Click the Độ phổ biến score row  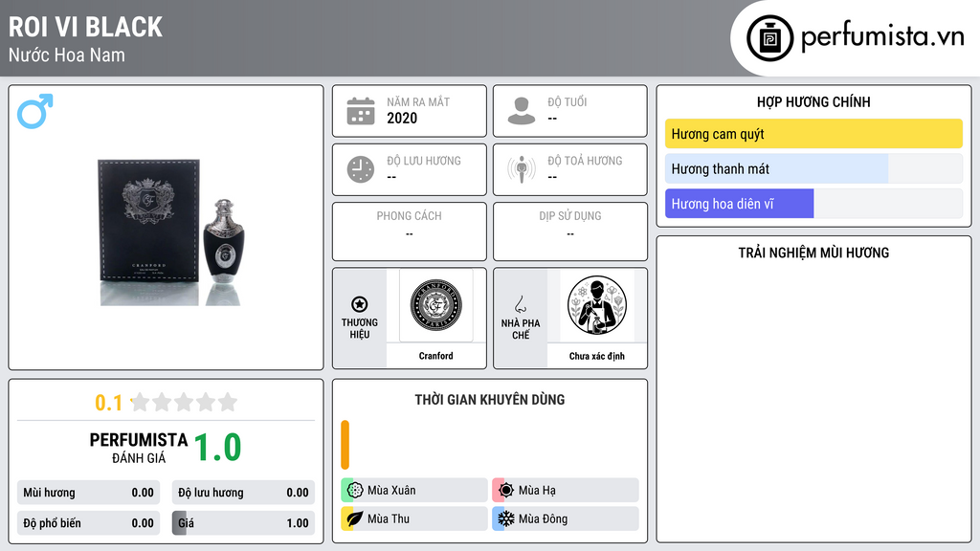[89, 523]
